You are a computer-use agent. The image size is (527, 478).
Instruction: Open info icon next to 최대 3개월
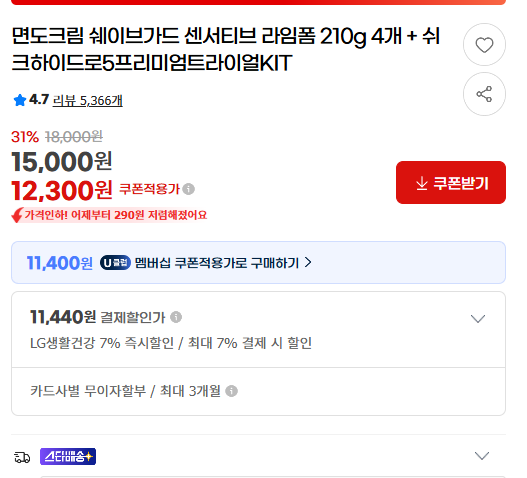(231, 391)
